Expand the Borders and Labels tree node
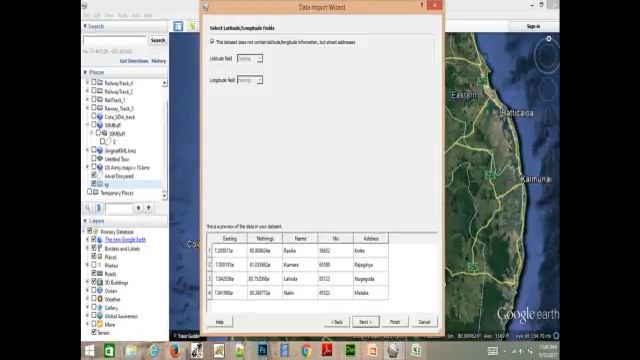The width and height of the screenshot is (640, 360). point(87,248)
